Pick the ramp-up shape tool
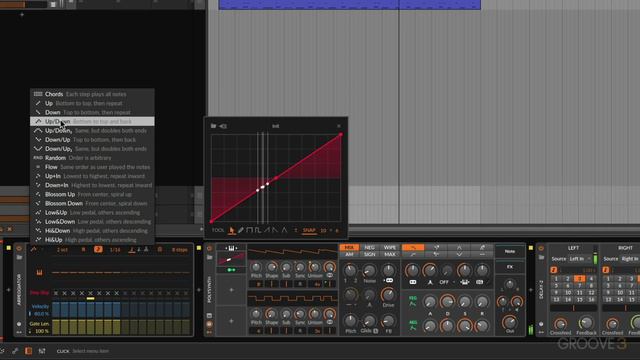Image resolution: width=640 pixels, height=360 pixels. click(x=267, y=230)
